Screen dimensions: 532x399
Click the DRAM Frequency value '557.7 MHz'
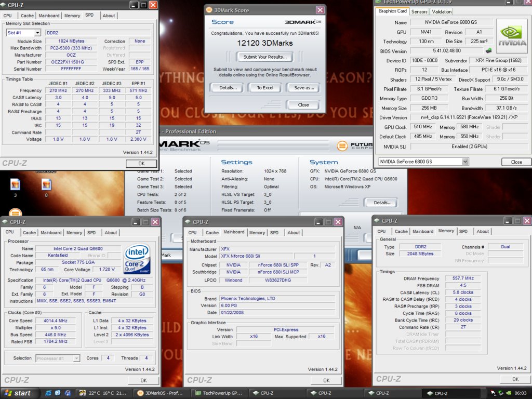click(463, 278)
